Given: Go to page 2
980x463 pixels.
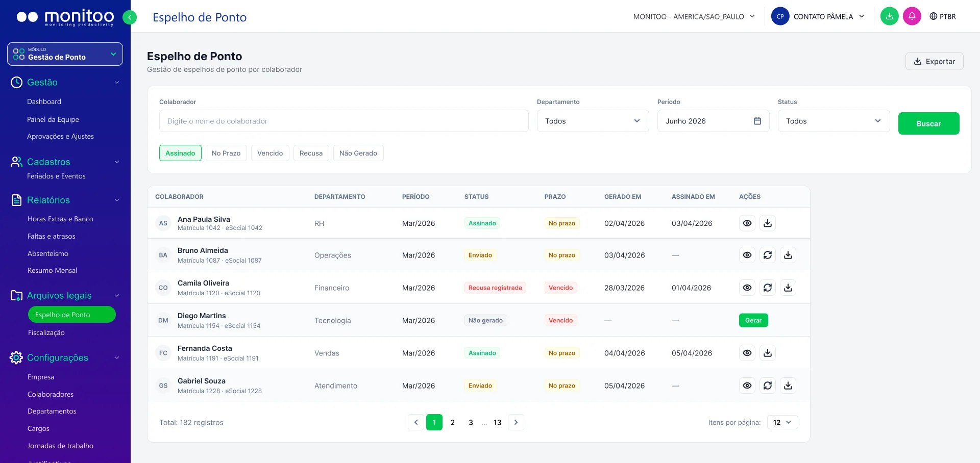Looking at the screenshot, I should (453, 422).
